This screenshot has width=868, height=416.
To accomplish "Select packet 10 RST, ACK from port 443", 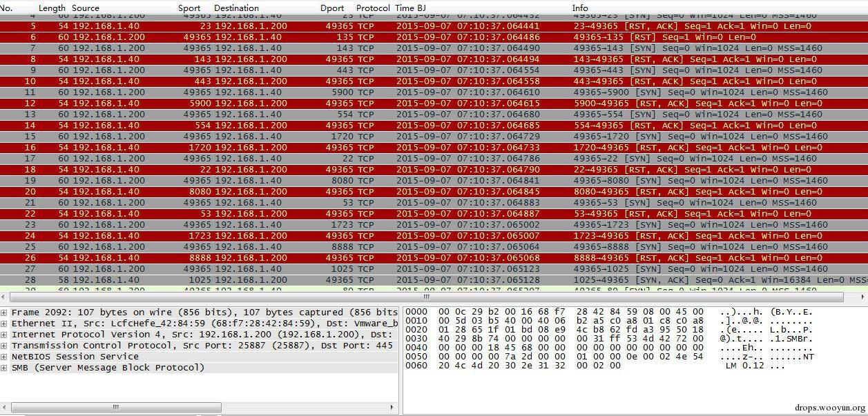I will [434, 81].
